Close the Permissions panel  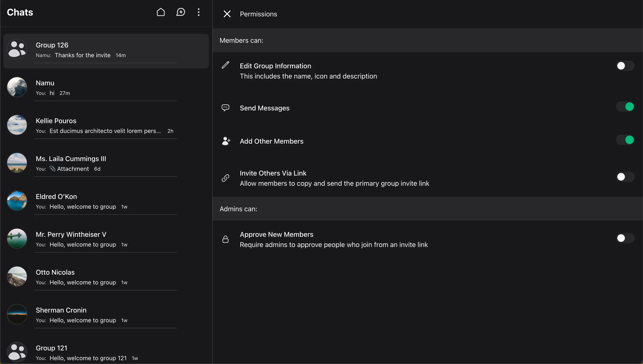coord(227,14)
